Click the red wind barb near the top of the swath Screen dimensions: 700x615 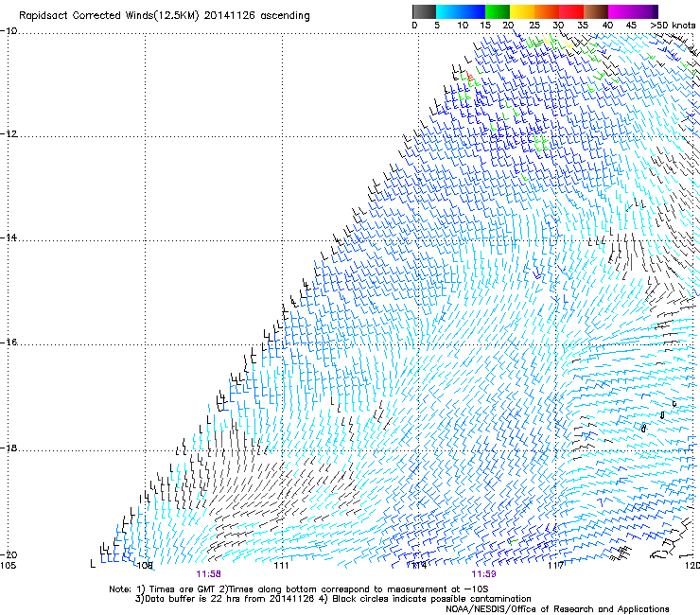pos(469,76)
